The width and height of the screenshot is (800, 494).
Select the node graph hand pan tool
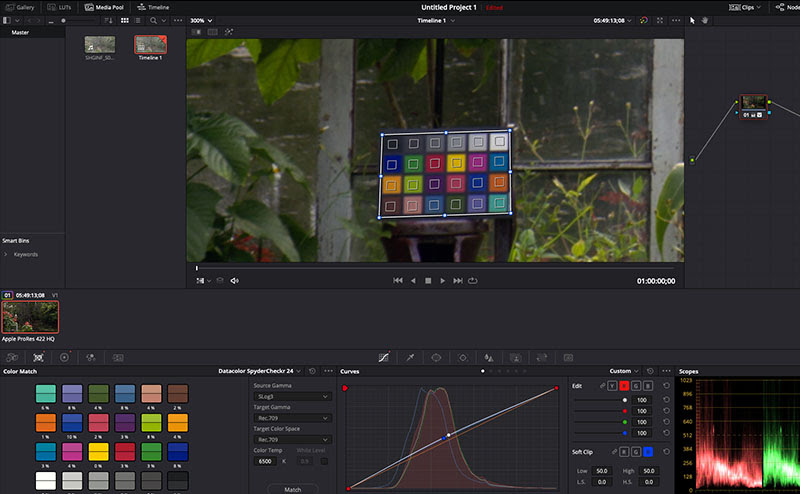coord(705,20)
